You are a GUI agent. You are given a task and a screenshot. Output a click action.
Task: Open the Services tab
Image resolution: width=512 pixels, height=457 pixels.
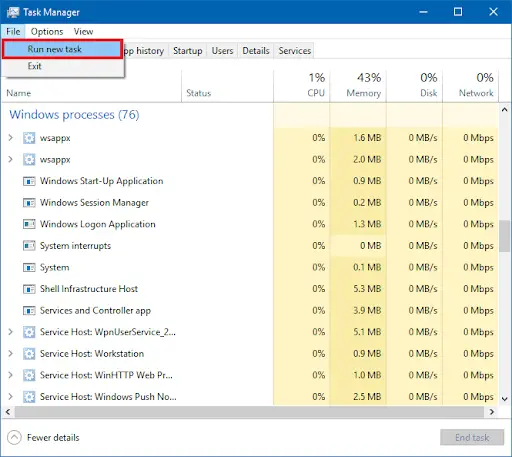[x=295, y=51]
